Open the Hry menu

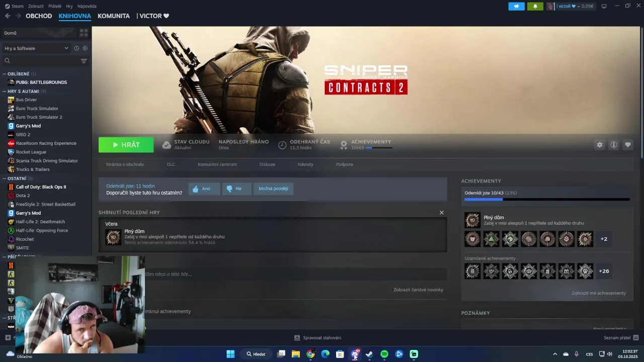click(x=69, y=6)
